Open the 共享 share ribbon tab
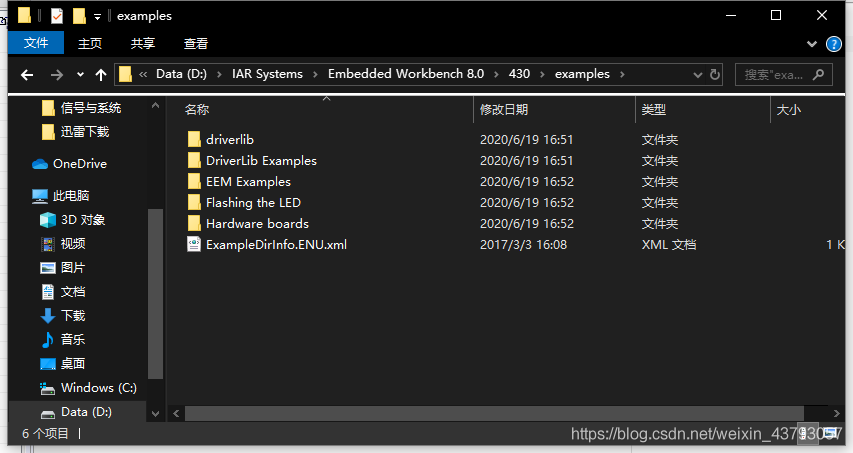The height and width of the screenshot is (453, 853). [143, 44]
